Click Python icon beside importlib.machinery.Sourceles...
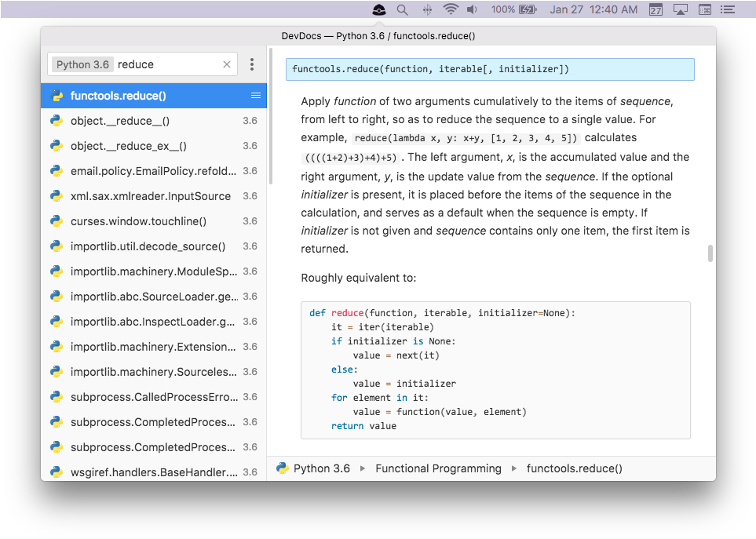The width and height of the screenshot is (756, 539). [x=57, y=371]
